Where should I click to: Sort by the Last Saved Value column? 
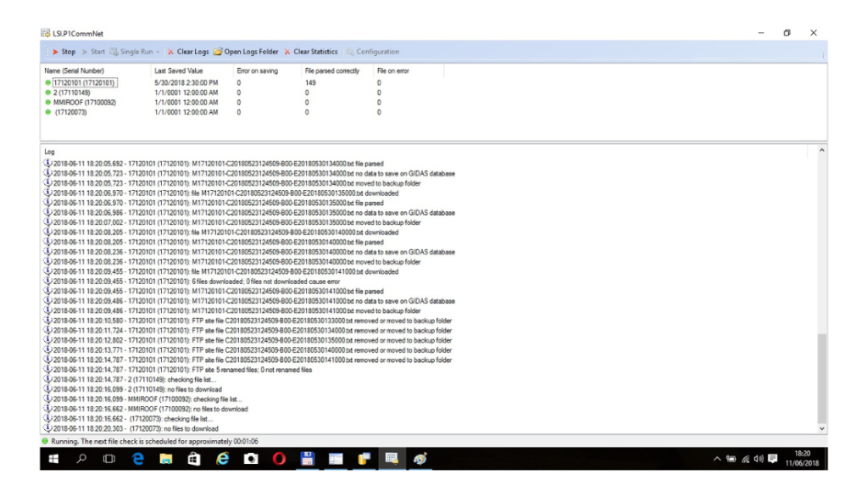[x=178, y=71]
